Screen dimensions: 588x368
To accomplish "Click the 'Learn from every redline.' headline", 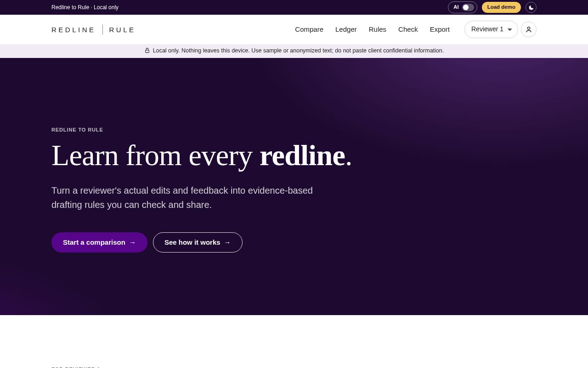I will [202, 156].
